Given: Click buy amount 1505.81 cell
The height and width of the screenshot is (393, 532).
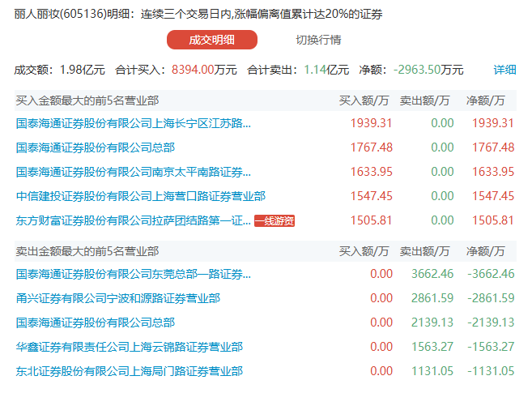Looking at the screenshot, I should (371, 220).
